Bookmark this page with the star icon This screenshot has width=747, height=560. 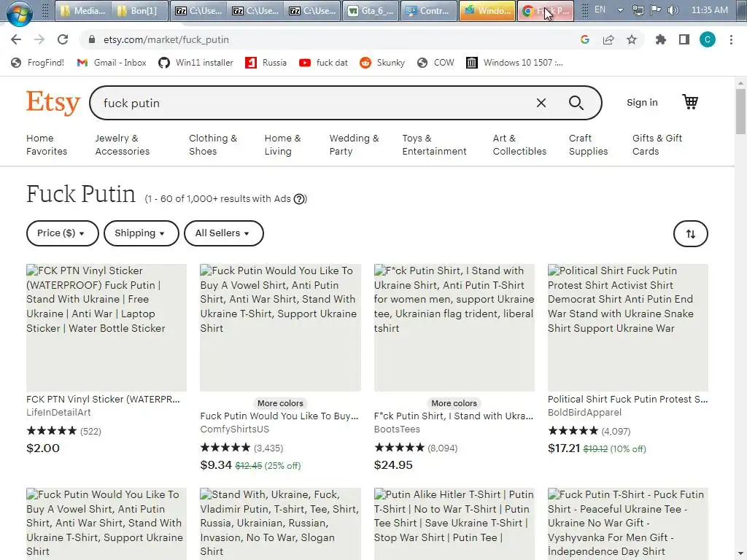tap(632, 39)
